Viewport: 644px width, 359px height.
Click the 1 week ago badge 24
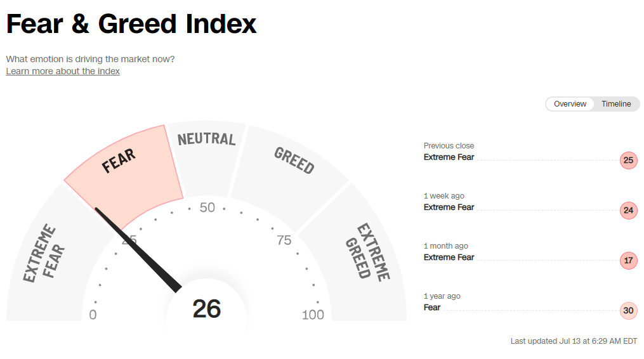628,211
